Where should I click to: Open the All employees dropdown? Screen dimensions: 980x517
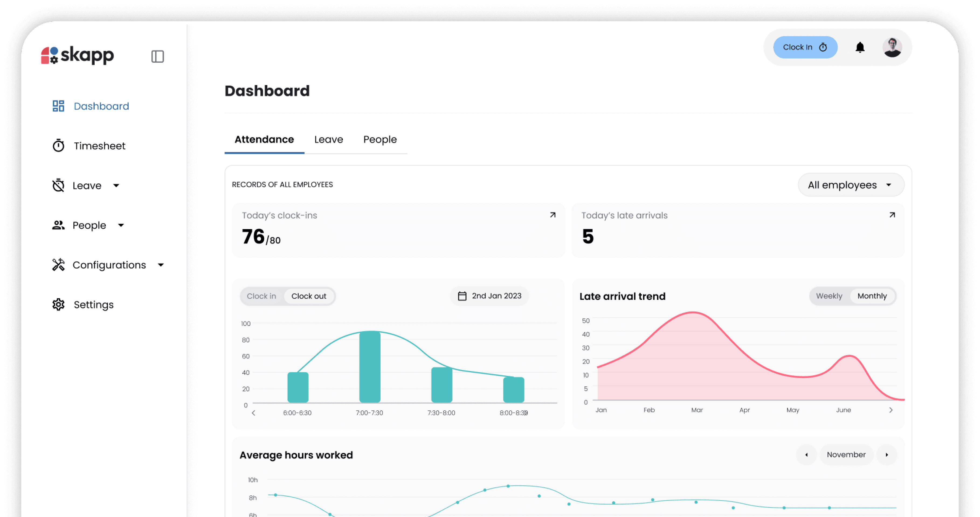[x=851, y=185]
